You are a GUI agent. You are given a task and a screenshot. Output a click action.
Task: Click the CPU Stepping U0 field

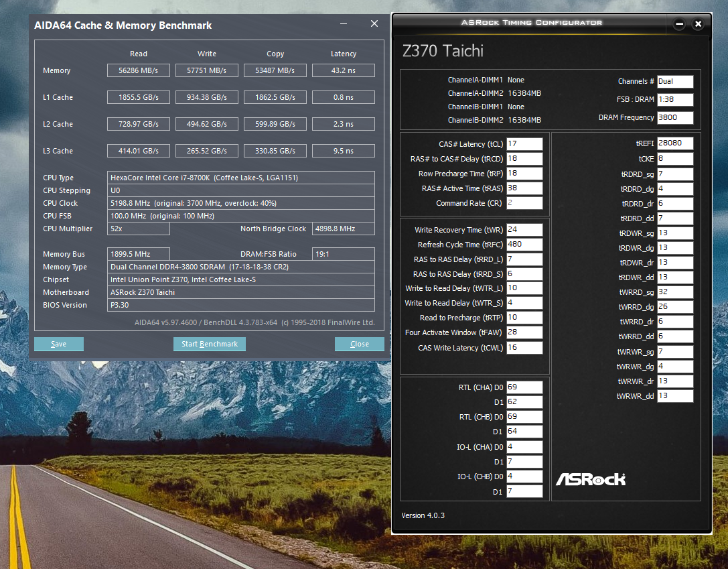coord(241,190)
